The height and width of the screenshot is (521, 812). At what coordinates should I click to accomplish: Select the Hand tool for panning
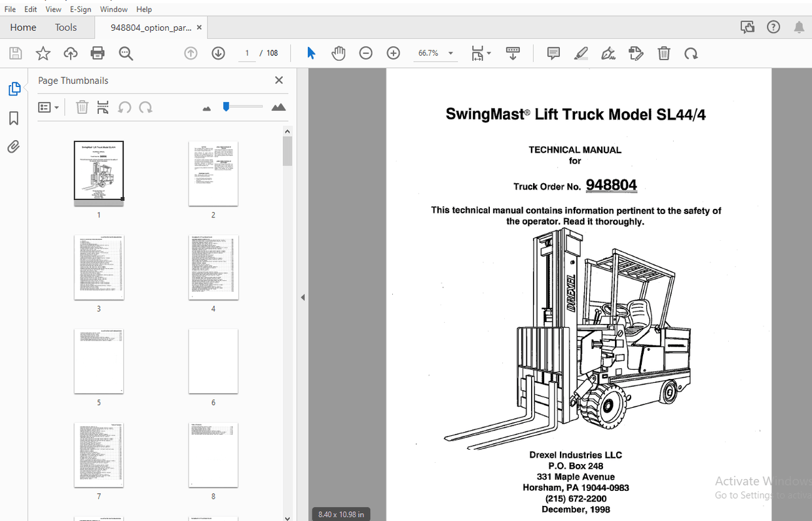click(x=339, y=53)
